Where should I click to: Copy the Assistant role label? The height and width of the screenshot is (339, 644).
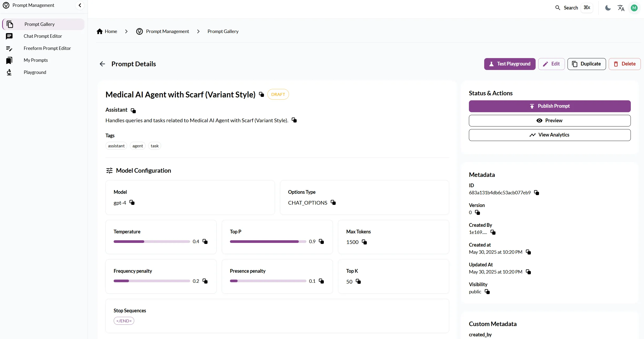click(x=133, y=110)
